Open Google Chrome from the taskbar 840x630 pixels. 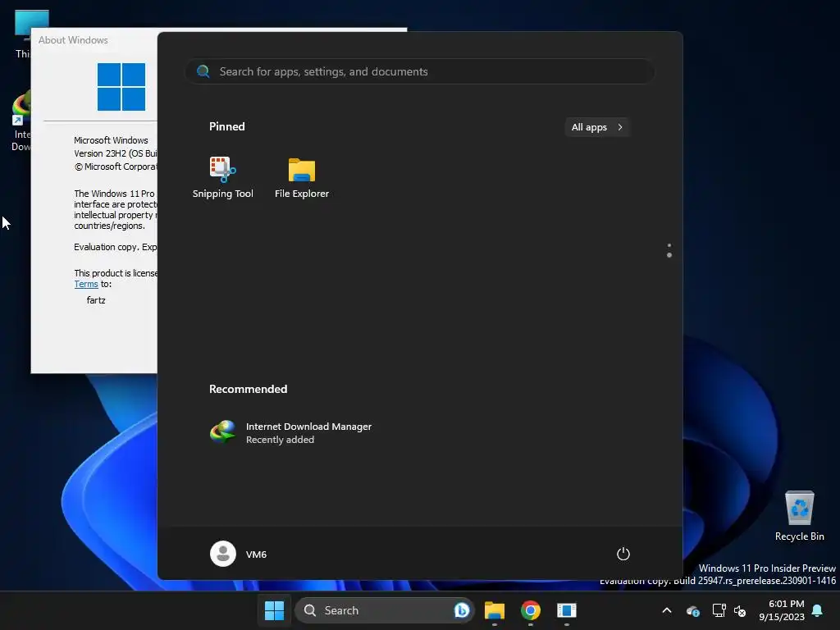[x=531, y=610]
